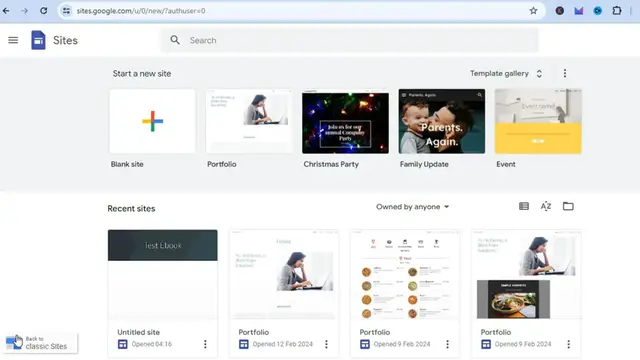Switch to list view
This screenshot has width=640, height=360.
pyautogui.click(x=524, y=207)
